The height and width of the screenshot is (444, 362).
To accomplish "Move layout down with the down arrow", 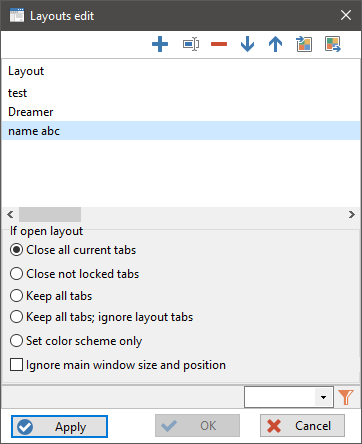I will click(x=247, y=44).
